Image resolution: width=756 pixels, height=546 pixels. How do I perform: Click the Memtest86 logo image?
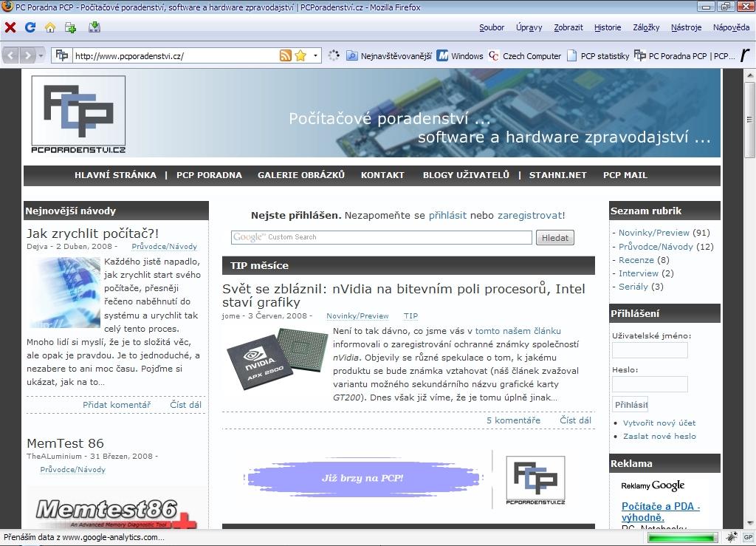pyautogui.click(x=116, y=513)
